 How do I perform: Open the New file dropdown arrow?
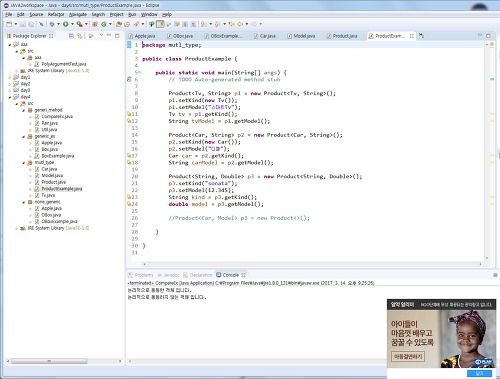[16, 24]
